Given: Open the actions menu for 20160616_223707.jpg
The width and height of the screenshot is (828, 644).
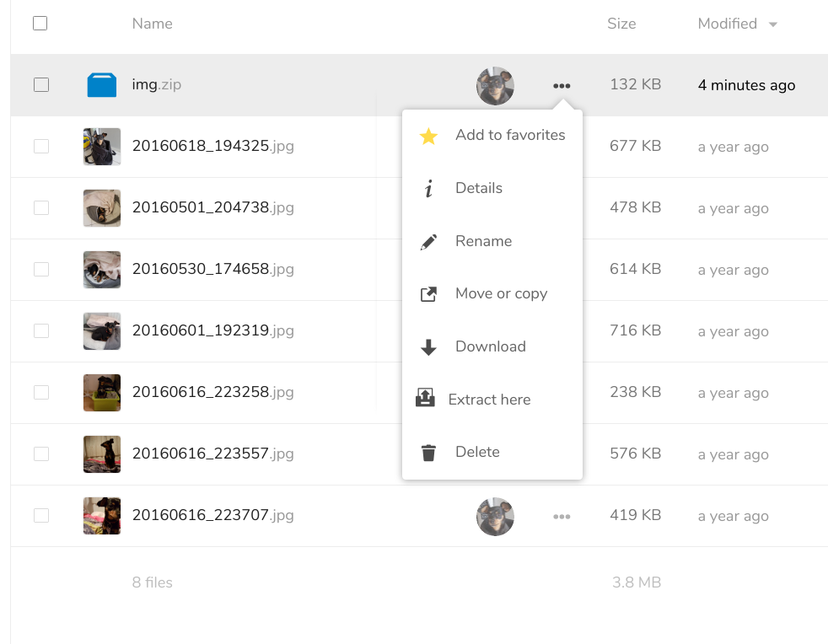Looking at the screenshot, I should 562,516.
